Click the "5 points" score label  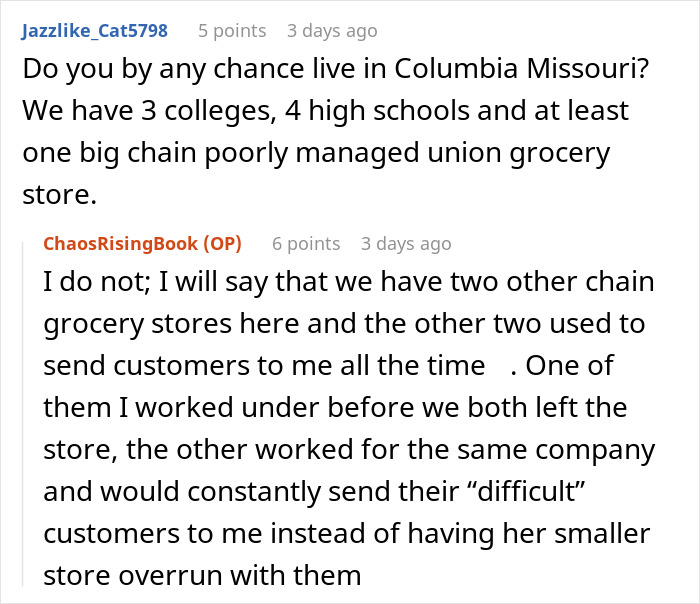pyautogui.click(x=232, y=31)
